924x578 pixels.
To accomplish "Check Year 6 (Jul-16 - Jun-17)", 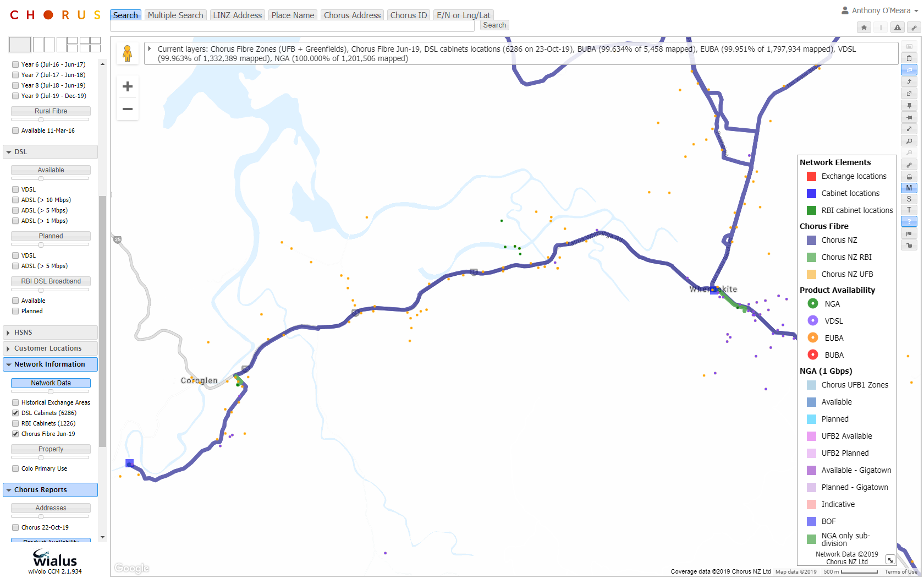I will coord(15,64).
